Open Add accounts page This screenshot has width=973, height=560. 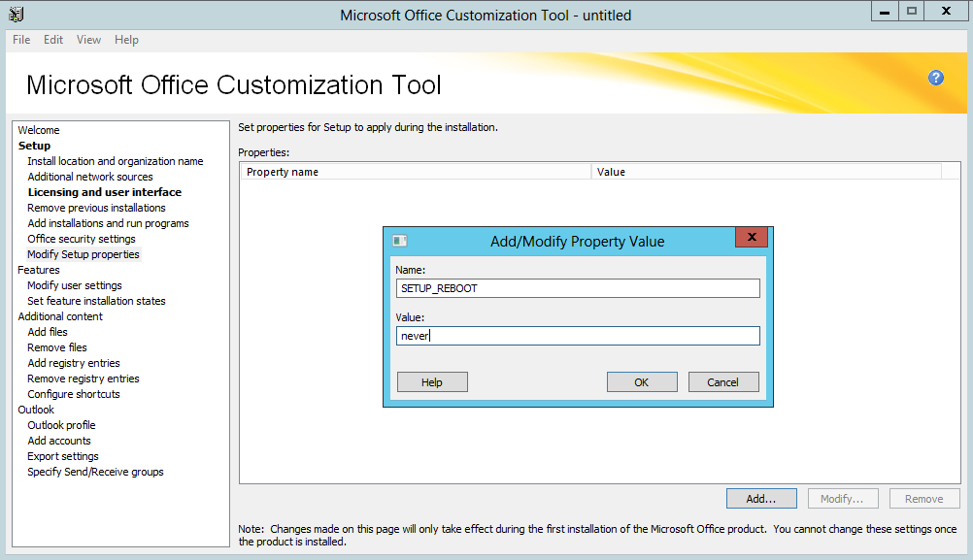coord(59,441)
